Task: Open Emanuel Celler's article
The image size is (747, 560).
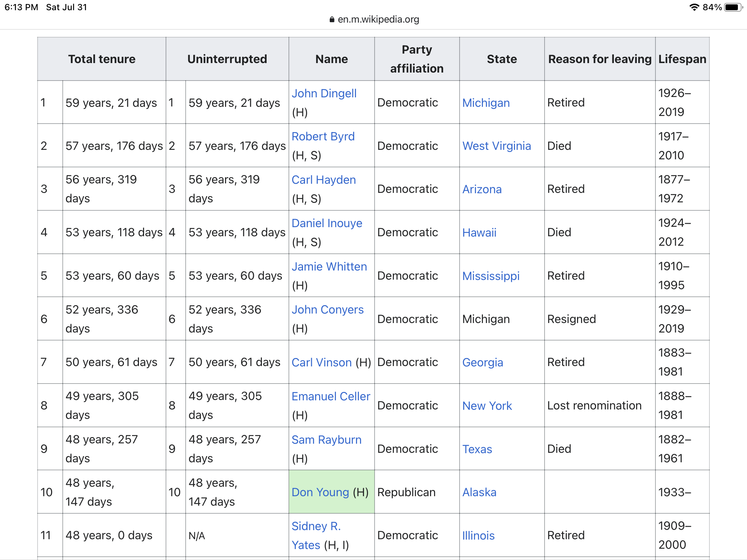Action: pyautogui.click(x=331, y=396)
